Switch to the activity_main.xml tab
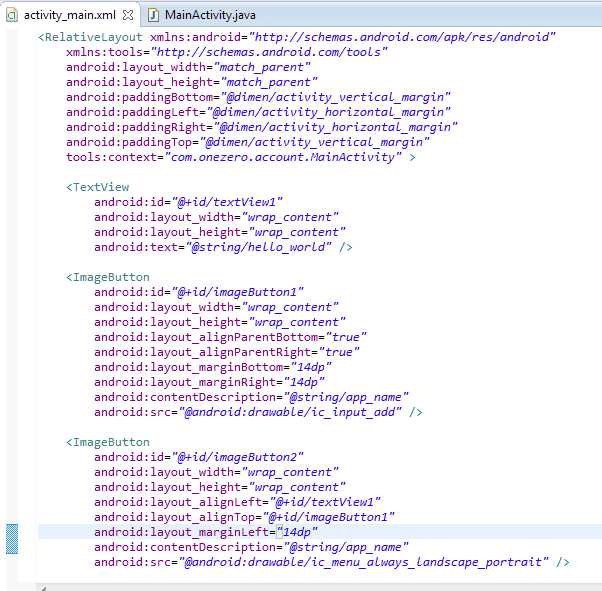Viewport: 602px width, 591px height. (x=69, y=15)
